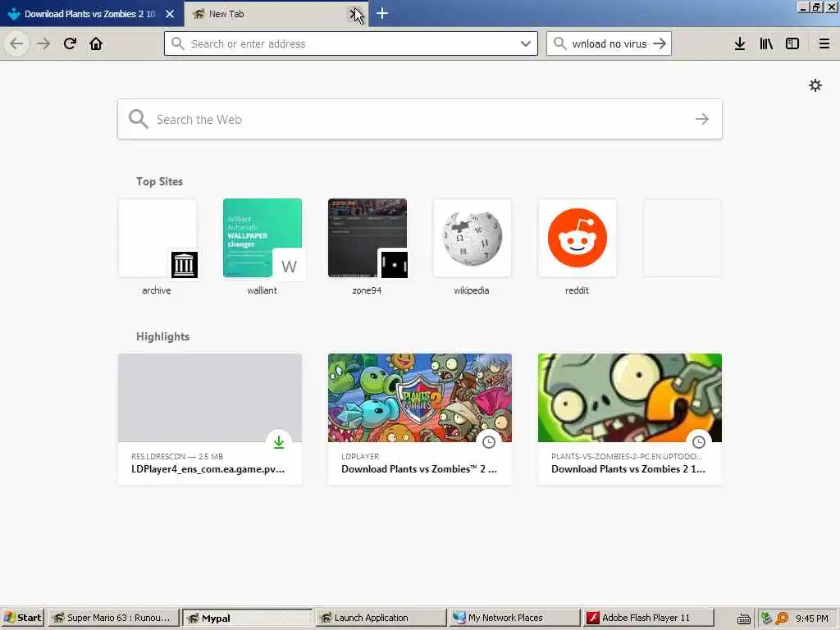Select the Mypal taskbar button
840x630 pixels.
coord(247,618)
